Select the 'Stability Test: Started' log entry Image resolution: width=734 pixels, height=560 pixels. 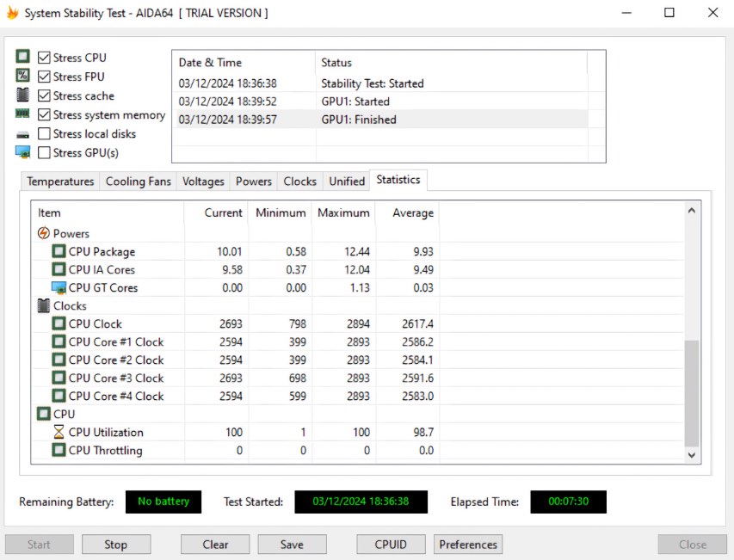click(x=380, y=83)
